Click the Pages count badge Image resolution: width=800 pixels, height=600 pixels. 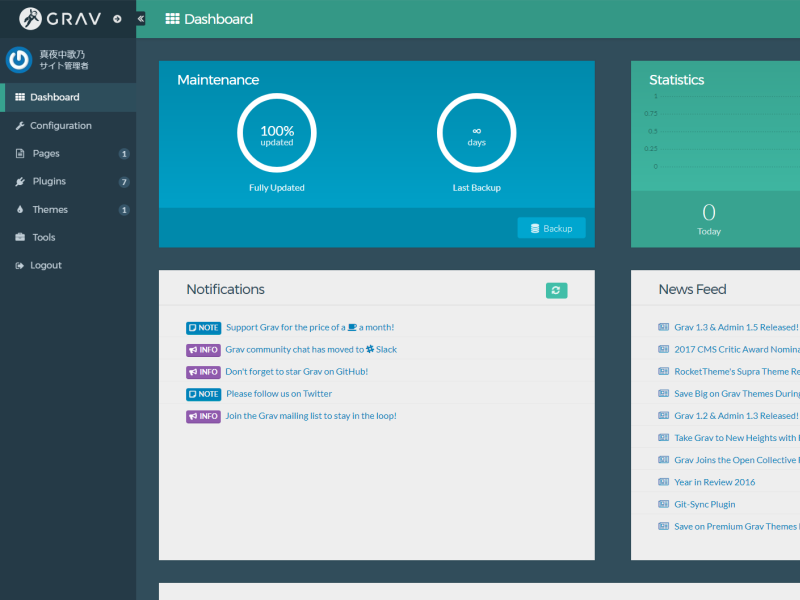click(124, 154)
